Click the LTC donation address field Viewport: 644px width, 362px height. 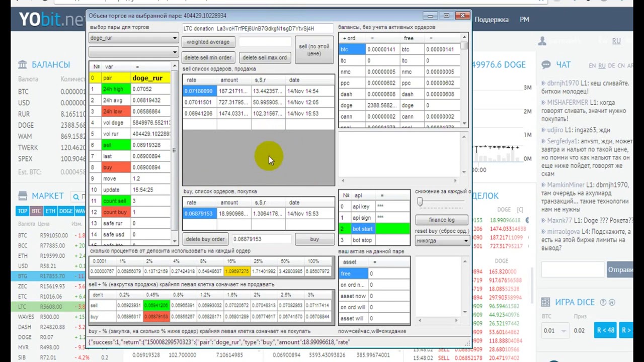[258, 29]
